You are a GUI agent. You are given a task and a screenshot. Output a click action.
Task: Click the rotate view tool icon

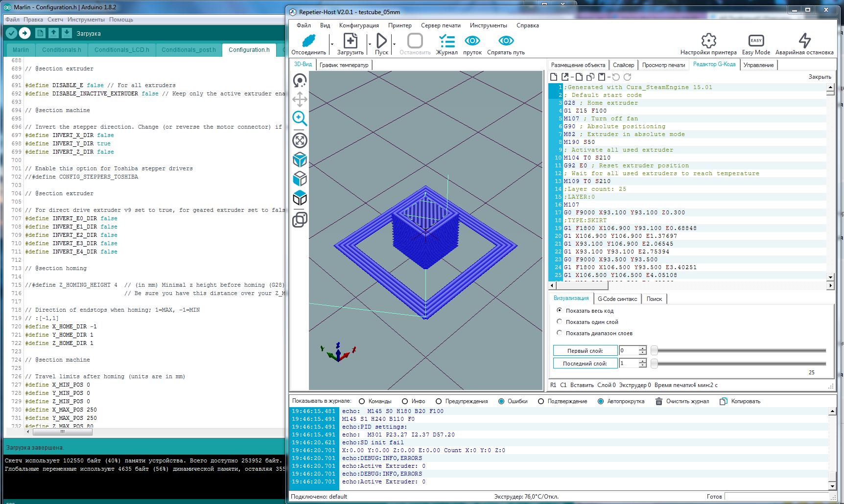300,80
